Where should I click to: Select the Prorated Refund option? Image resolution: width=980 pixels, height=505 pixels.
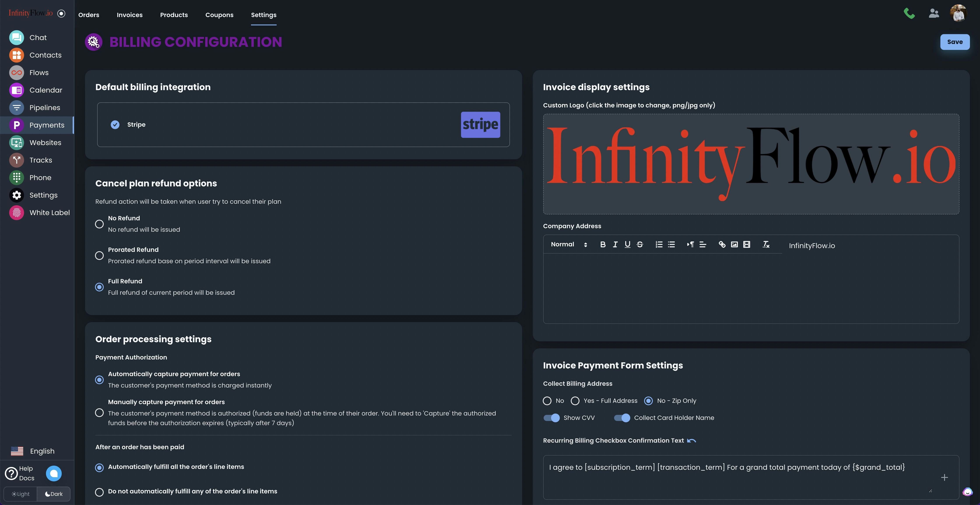[x=99, y=256]
